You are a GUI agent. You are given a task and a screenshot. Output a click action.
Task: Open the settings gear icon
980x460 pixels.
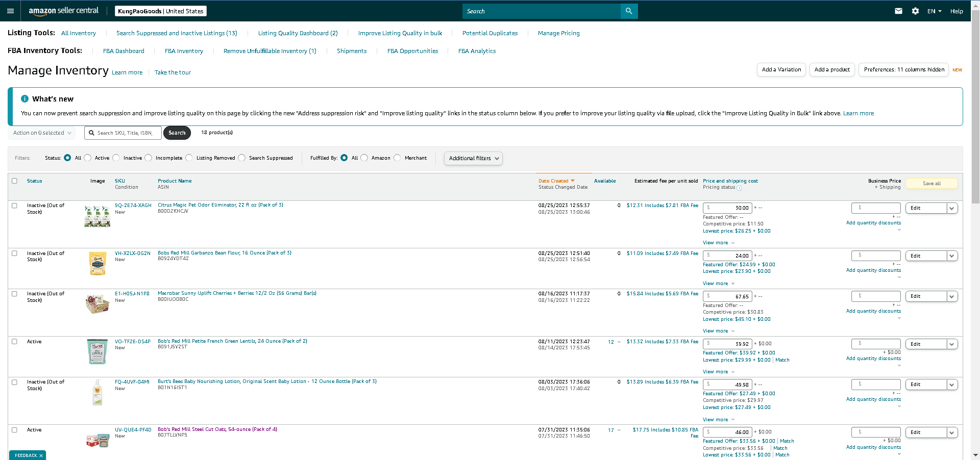click(x=915, y=11)
